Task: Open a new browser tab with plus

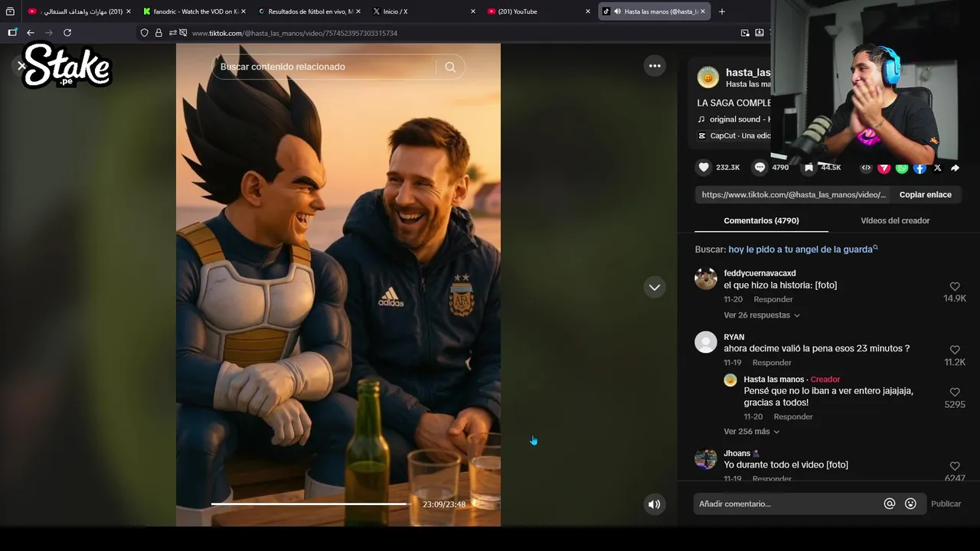Action: coord(721,11)
